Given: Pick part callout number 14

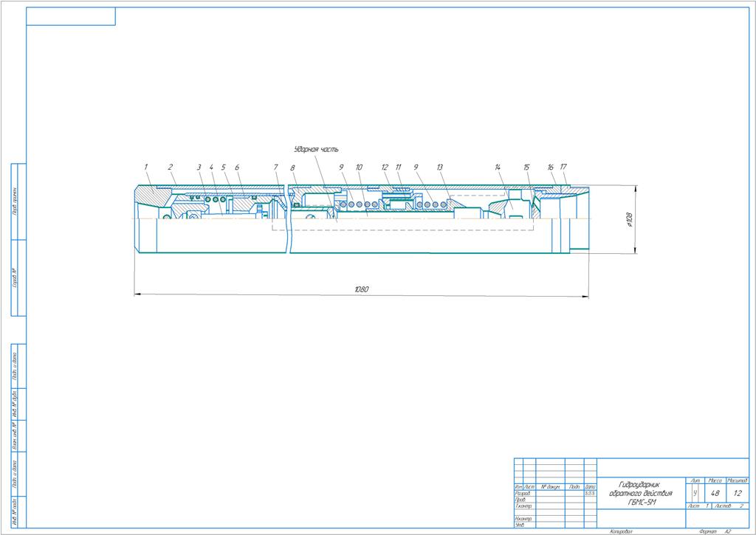Looking at the screenshot, I should pyautogui.click(x=498, y=167).
